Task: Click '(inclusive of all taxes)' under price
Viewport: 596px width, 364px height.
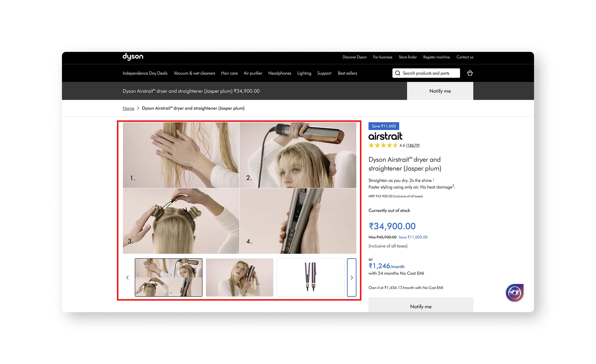Action: pyautogui.click(x=388, y=246)
